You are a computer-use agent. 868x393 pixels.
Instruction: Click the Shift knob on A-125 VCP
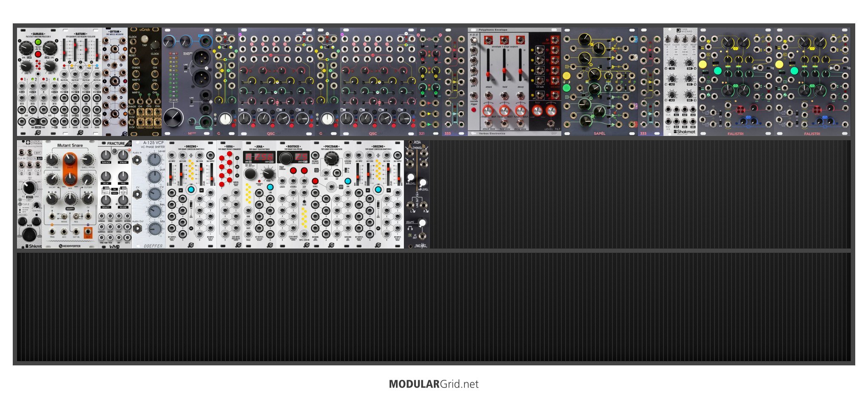click(155, 177)
